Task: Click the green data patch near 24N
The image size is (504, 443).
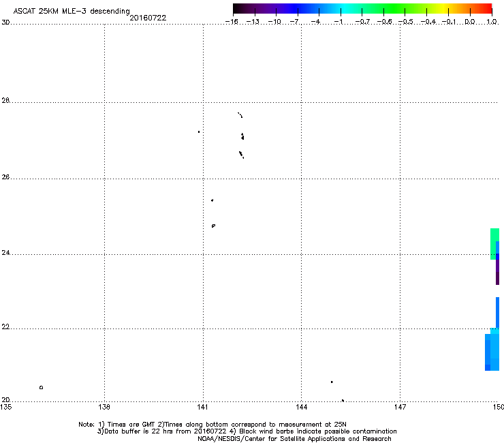Action: point(493,243)
